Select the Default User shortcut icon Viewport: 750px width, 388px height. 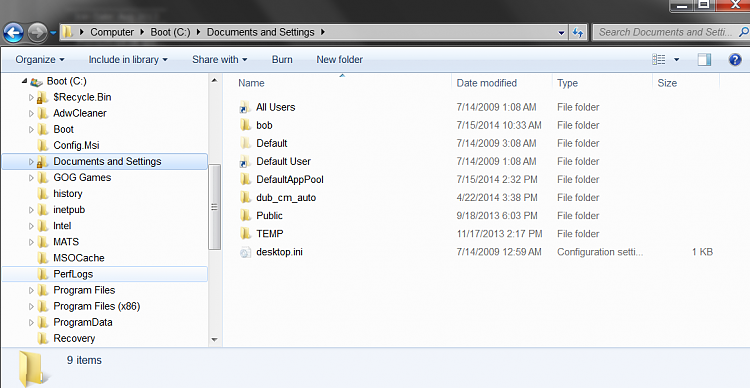click(245, 161)
